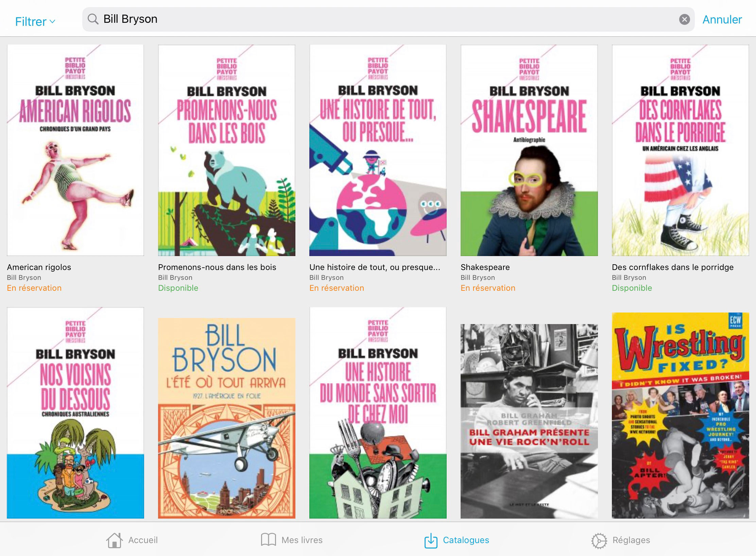Select L'été où tout arriva cover
This screenshot has height=556, width=756.
[226, 418]
